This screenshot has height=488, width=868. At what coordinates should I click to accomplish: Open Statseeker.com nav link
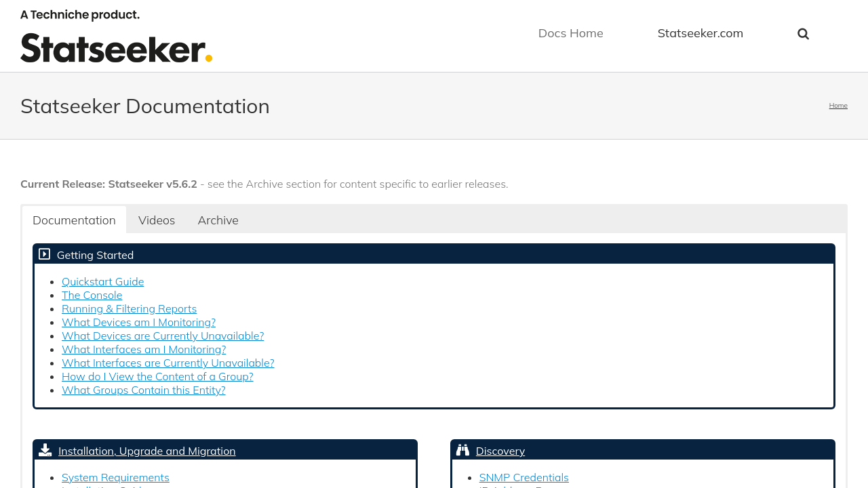[x=701, y=33]
